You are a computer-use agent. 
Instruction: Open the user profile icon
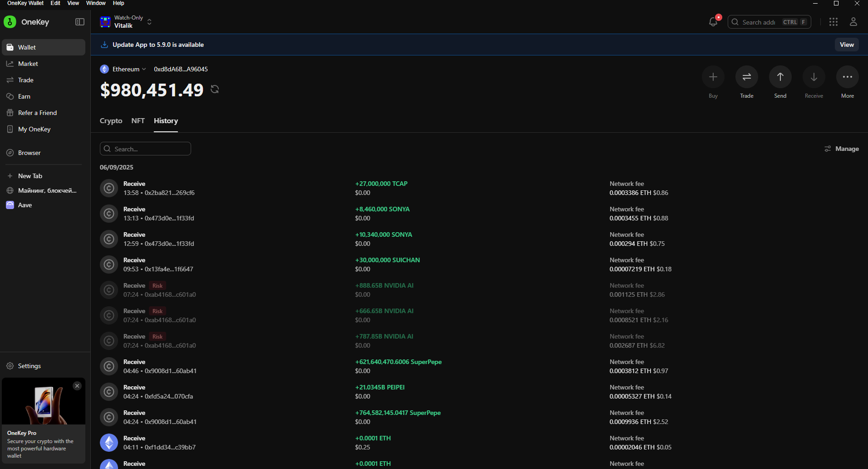(x=853, y=22)
